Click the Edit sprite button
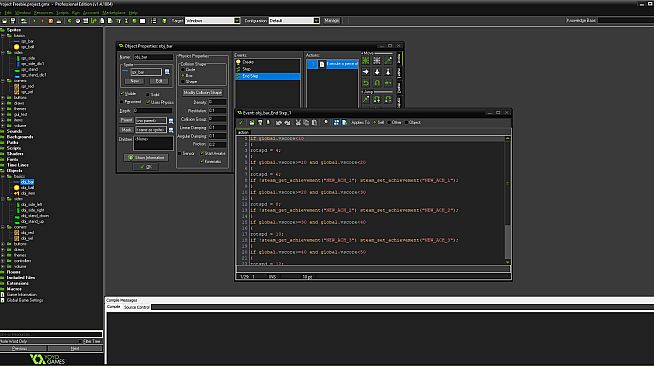The height and width of the screenshot is (366, 654). pos(159,81)
